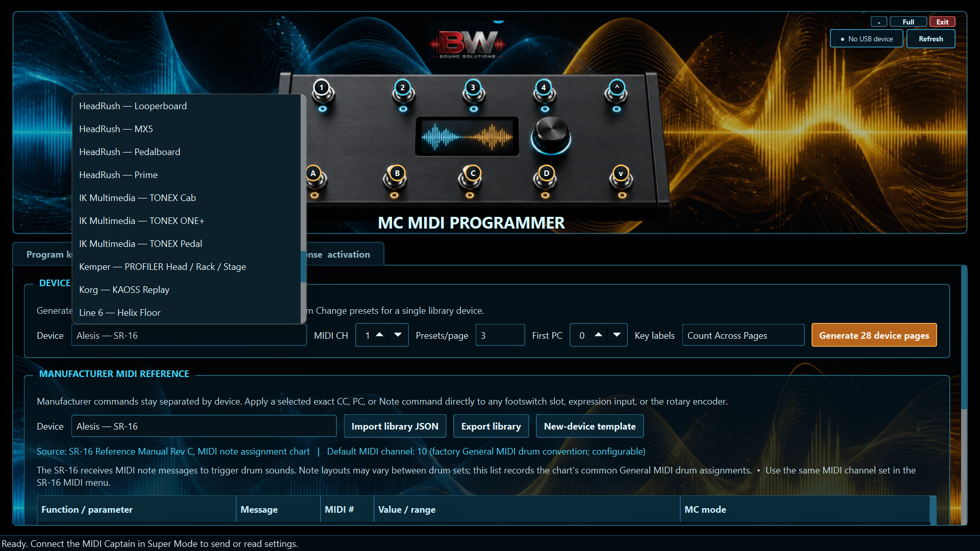Pick IK Multimedia — TONEX ONE+

tap(186, 221)
